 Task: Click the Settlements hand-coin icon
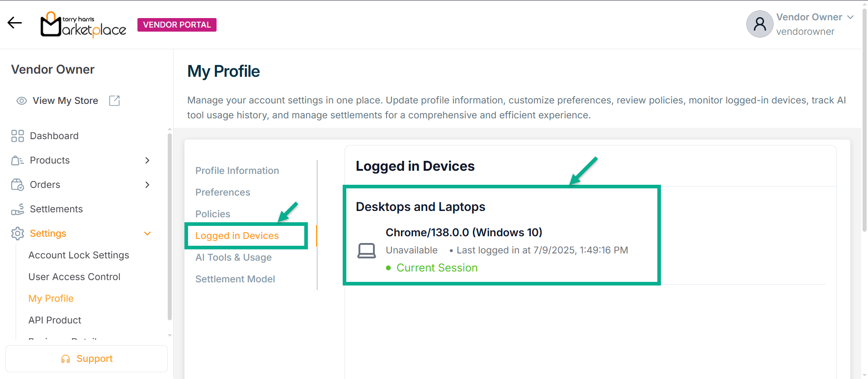pyautogui.click(x=18, y=209)
